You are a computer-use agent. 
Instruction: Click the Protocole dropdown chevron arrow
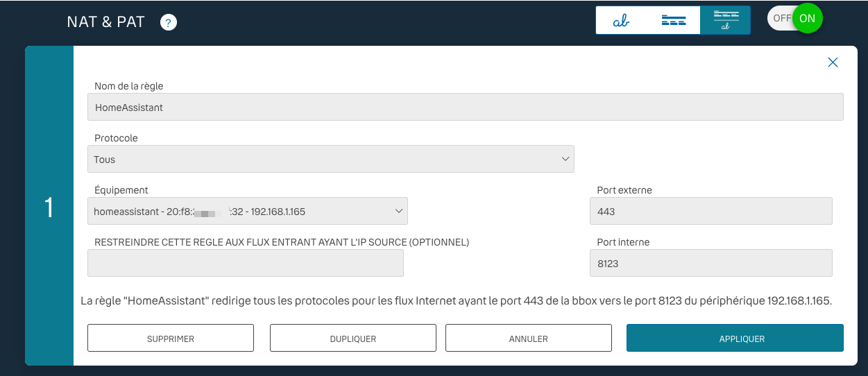pyautogui.click(x=565, y=159)
